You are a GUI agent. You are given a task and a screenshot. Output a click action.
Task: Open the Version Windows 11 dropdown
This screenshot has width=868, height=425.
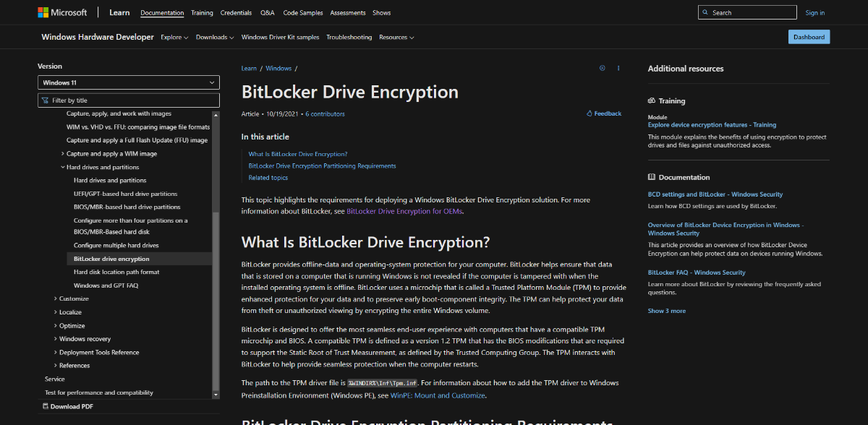129,82
